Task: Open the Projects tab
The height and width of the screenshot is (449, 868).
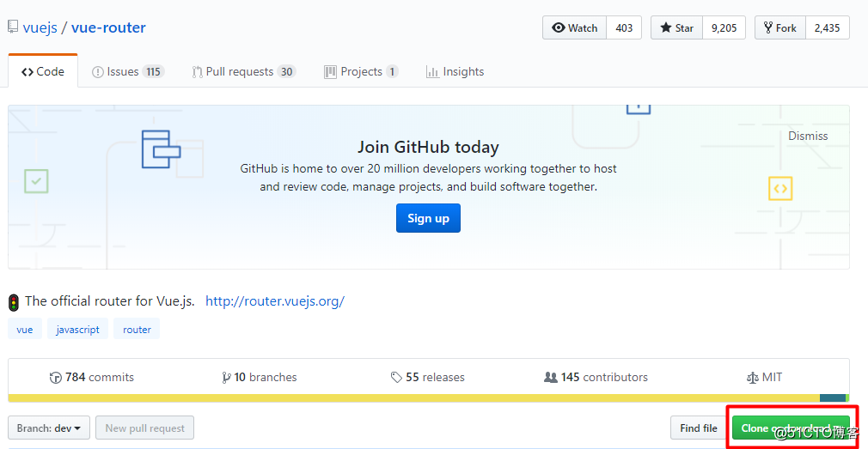Action: coord(361,71)
